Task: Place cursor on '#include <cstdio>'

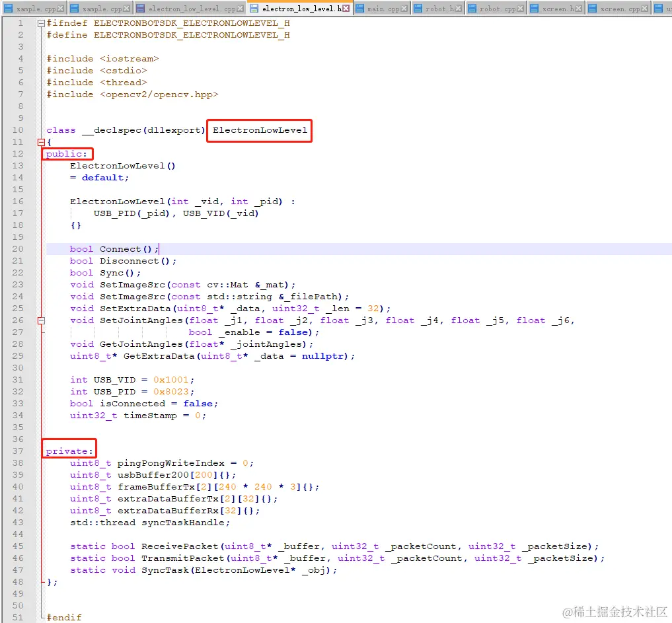Action: (x=97, y=71)
